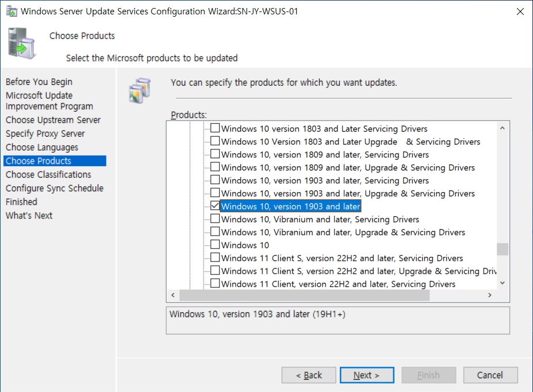Tick Windows 10 version 1809 Upgrade & Servicing Drivers
533x392 pixels.
tap(215, 167)
